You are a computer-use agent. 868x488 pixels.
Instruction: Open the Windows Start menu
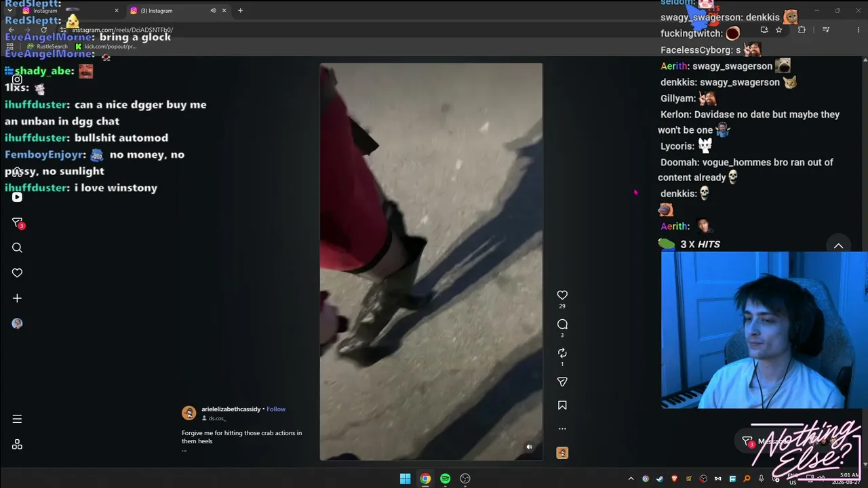point(405,479)
